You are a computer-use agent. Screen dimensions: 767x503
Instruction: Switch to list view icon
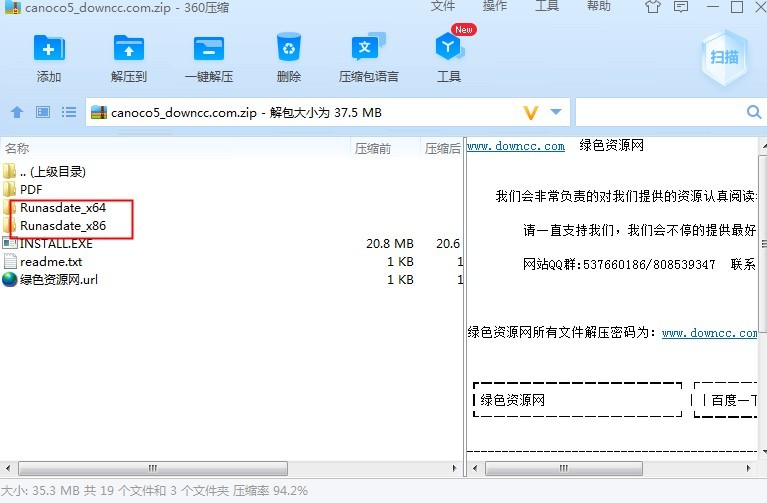pos(69,113)
